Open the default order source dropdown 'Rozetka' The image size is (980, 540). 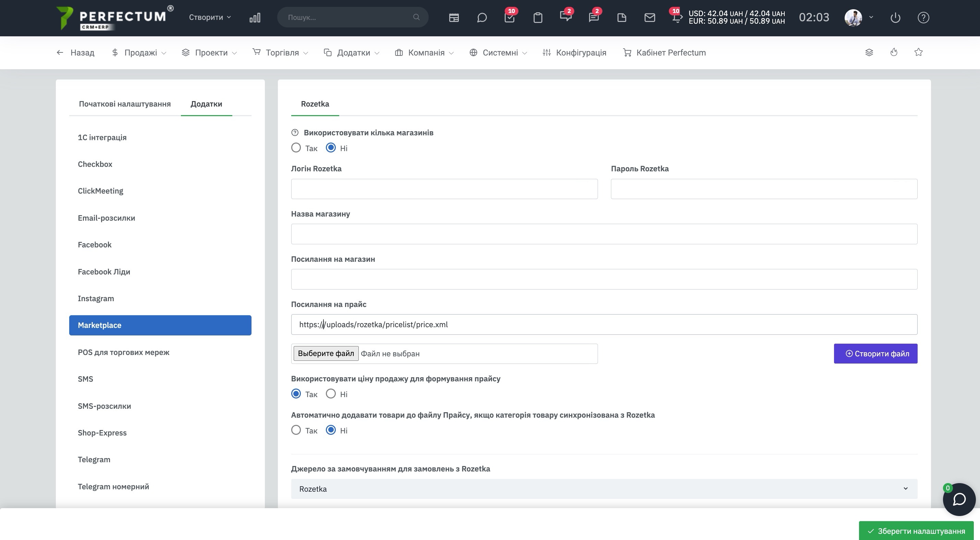pyautogui.click(x=604, y=489)
